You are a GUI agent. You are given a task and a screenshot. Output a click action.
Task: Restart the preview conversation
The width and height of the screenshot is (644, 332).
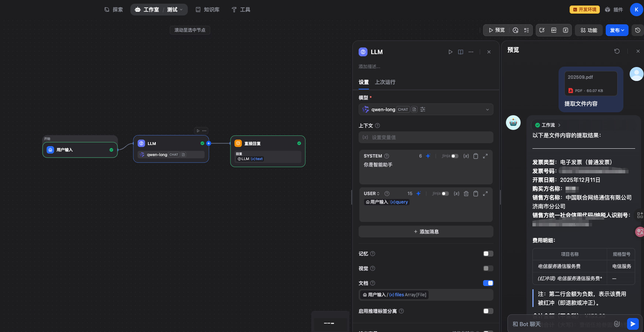pos(617,51)
